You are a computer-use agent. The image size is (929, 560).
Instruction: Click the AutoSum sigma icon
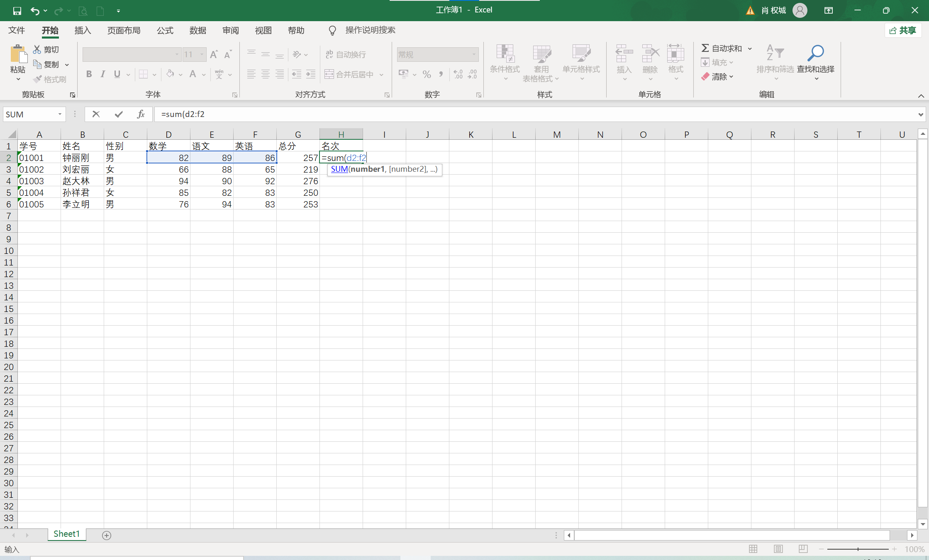[705, 48]
